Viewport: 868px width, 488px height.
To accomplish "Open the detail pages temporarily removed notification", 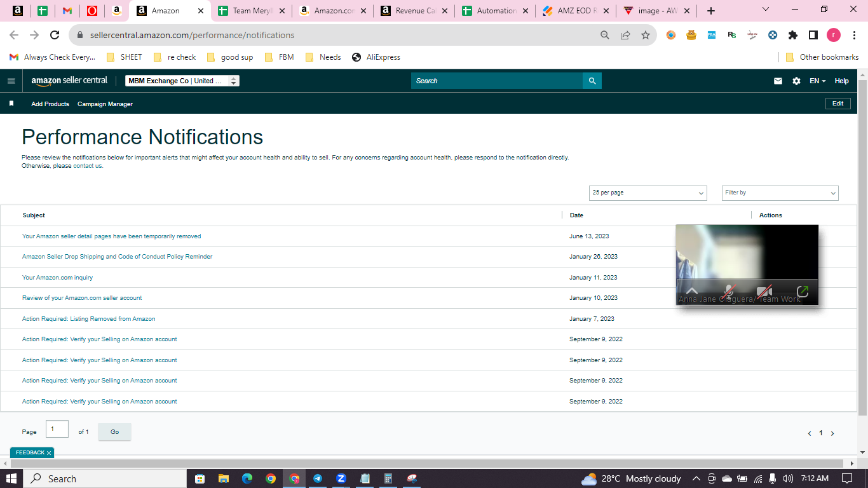I will coord(111,236).
